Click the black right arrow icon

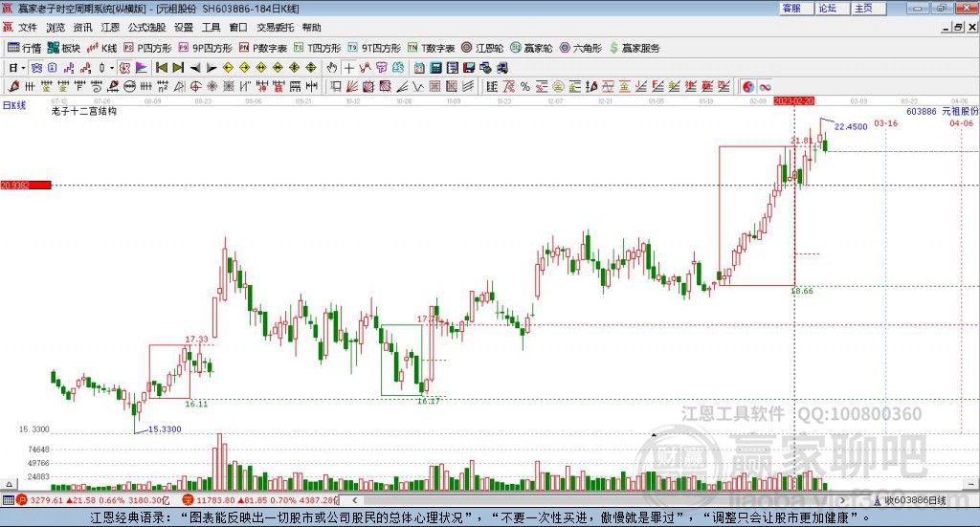[212, 68]
